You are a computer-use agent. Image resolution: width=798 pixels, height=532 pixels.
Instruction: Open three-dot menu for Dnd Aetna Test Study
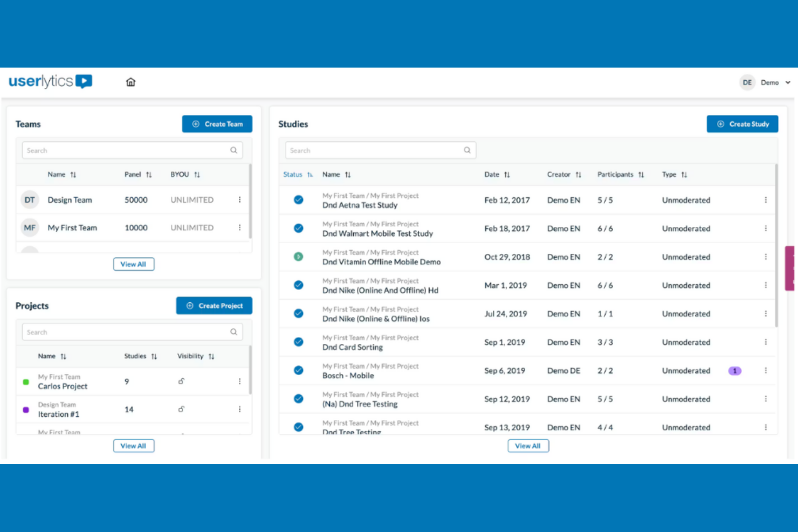(765, 200)
